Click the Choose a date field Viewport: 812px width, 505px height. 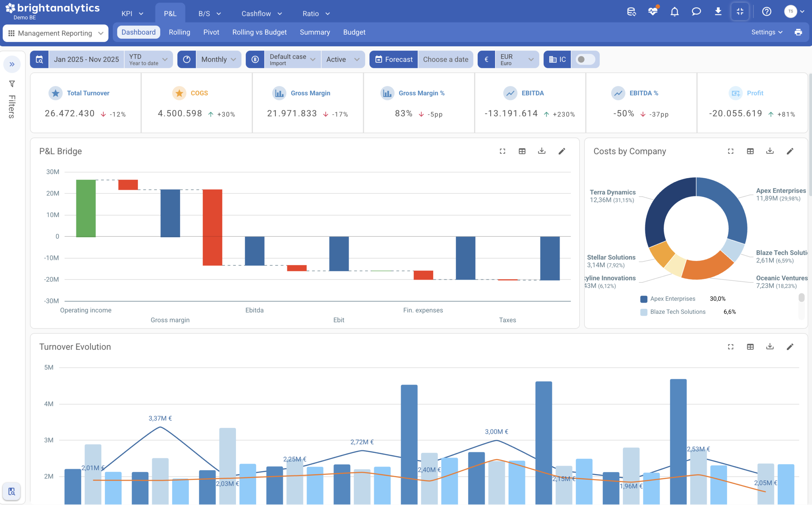pos(445,60)
